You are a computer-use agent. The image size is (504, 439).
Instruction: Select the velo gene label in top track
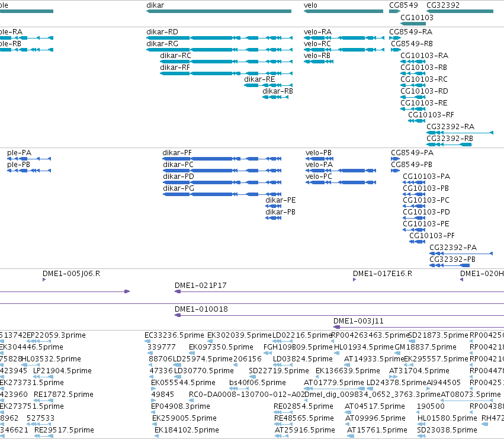[310, 5]
